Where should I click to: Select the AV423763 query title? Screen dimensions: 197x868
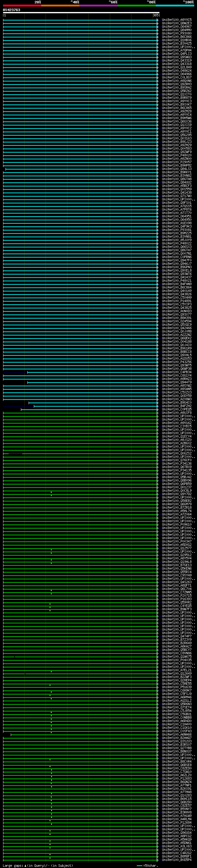pyautogui.click(x=11, y=10)
